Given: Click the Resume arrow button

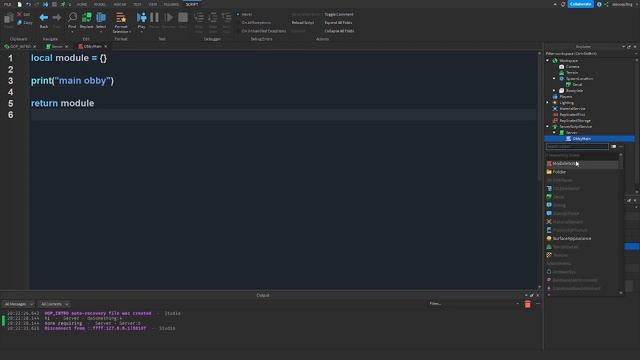Looking at the screenshot, I should 169,17.
